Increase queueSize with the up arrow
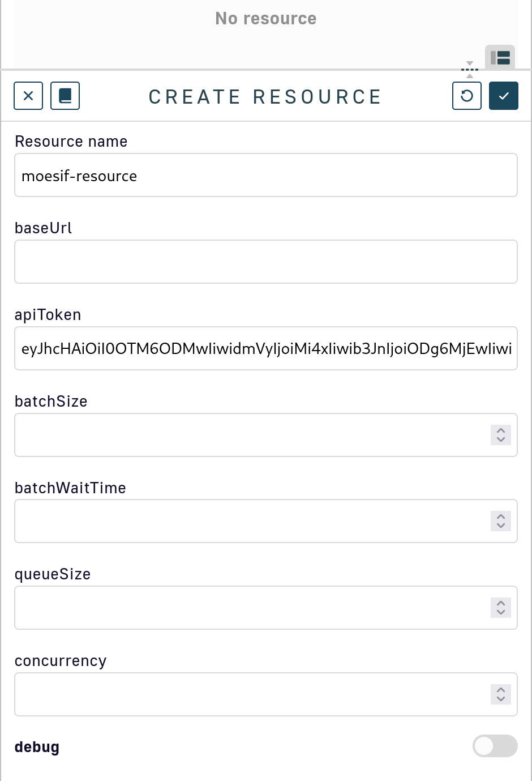The width and height of the screenshot is (532, 781). [501, 603]
